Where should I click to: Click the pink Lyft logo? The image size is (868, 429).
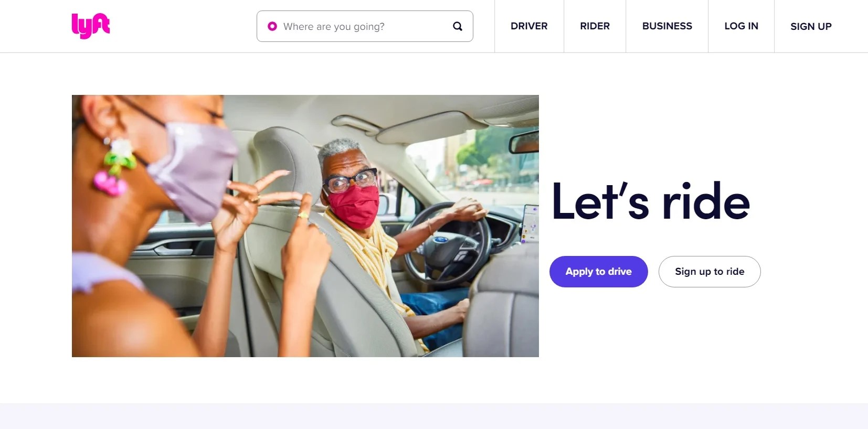tap(91, 26)
